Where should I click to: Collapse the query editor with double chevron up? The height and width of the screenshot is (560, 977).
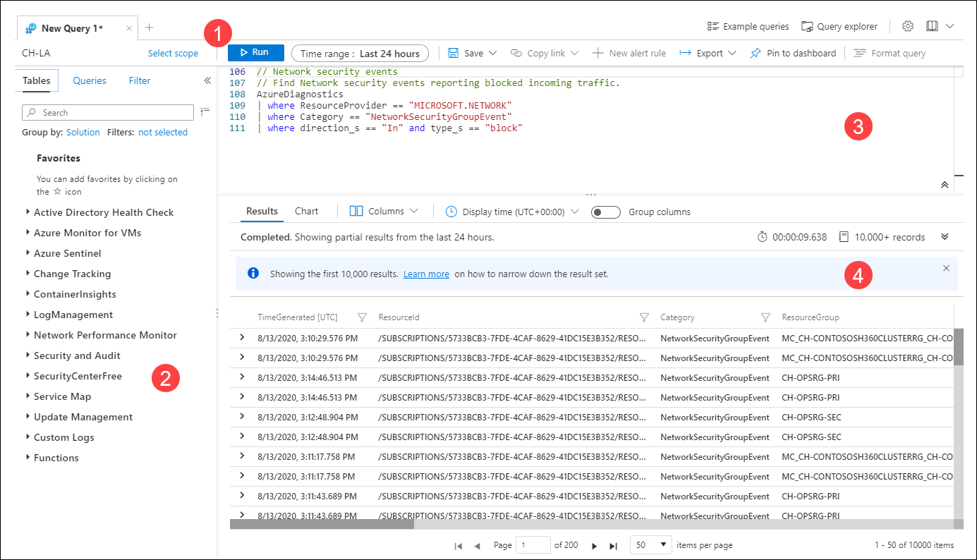(x=945, y=184)
